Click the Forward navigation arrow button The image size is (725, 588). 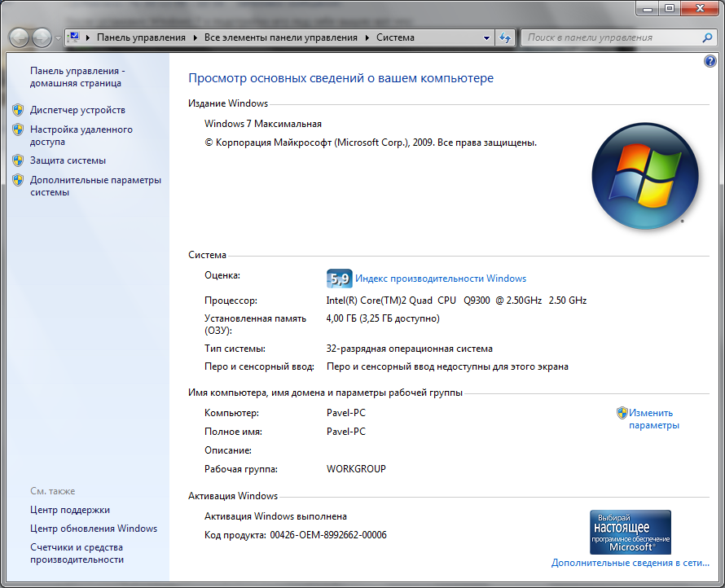42,37
